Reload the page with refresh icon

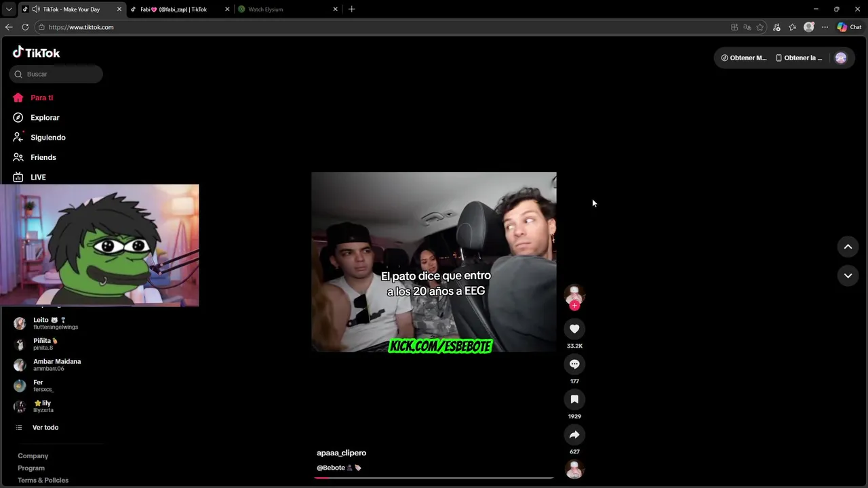(25, 27)
